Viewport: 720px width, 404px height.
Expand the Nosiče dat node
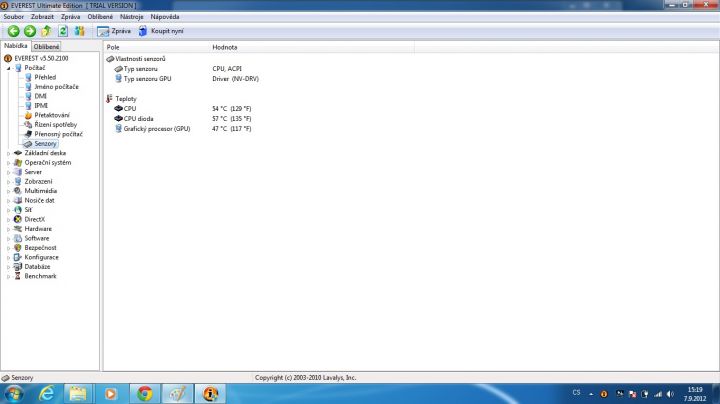8,201
